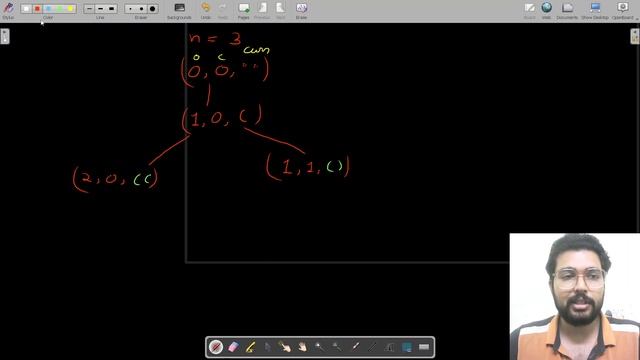The width and height of the screenshot is (640, 360).
Task: Choose the small eraser size
Action: 130,9
